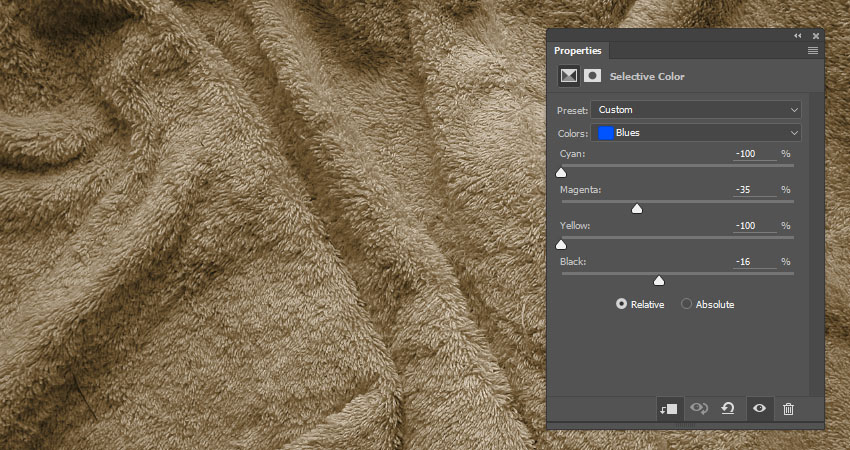The width and height of the screenshot is (850, 450).
Task: Close the Properties panel
Action: [x=816, y=35]
